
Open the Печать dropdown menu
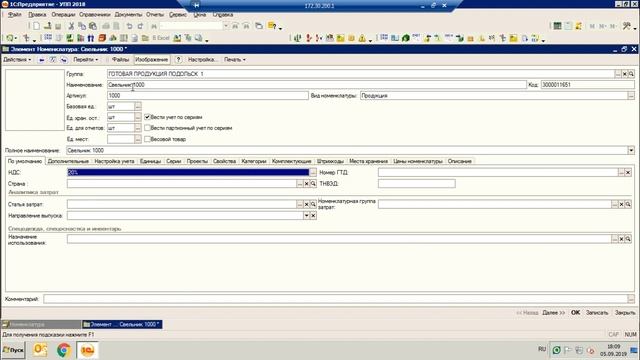click(x=235, y=60)
